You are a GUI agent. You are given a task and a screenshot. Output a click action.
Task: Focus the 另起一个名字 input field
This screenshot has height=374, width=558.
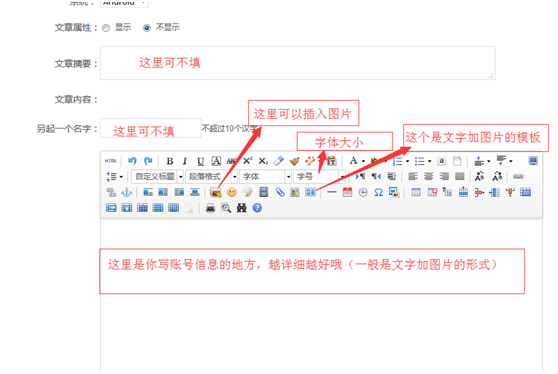(x=151, y=128)
